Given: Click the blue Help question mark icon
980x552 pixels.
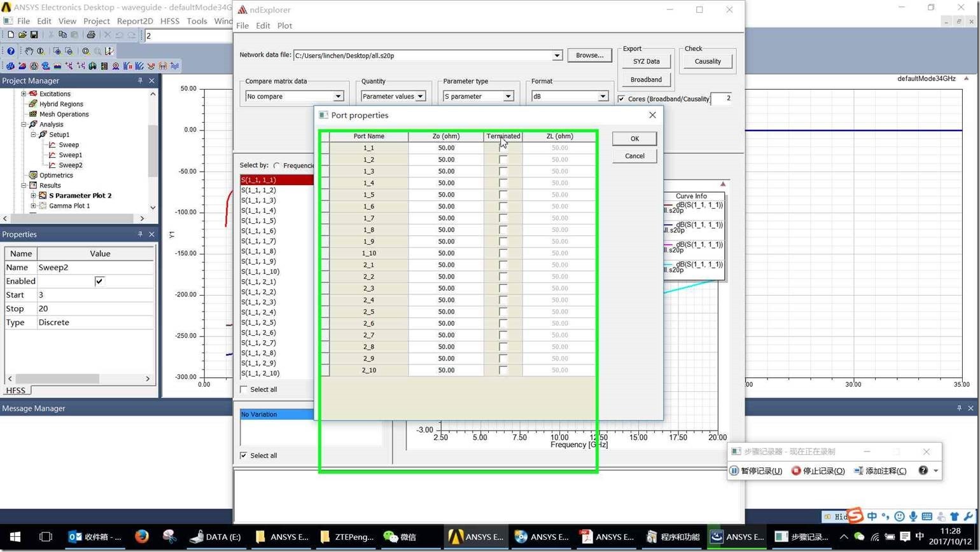Looking at the screenshot, I should point(11,51).
